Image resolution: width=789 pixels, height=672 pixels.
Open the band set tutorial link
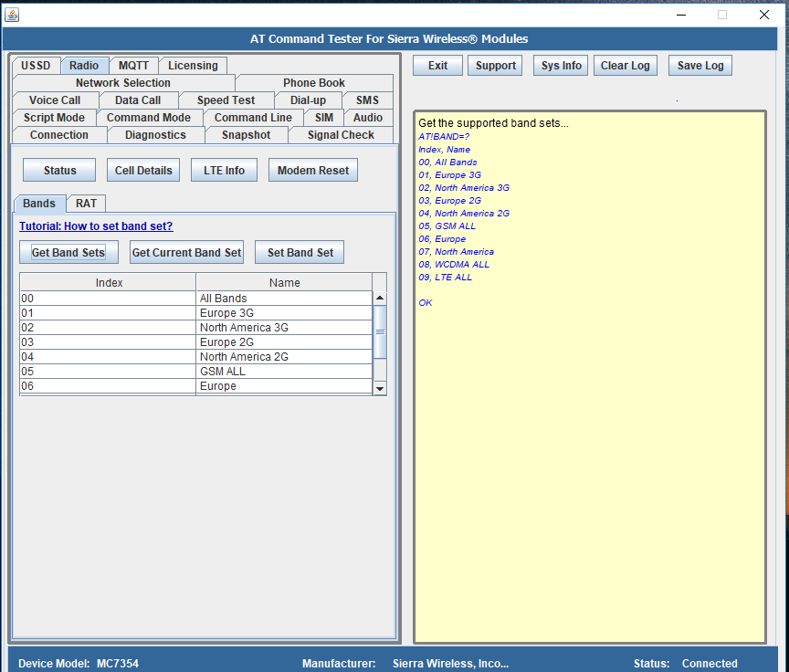pos(96,226)
